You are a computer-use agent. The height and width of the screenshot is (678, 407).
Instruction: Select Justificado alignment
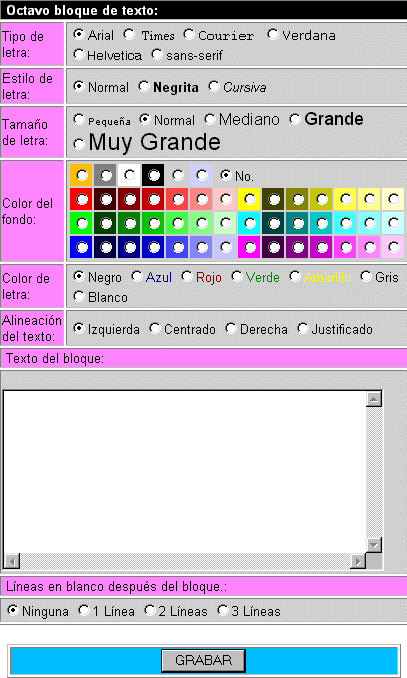click(303, 328)
